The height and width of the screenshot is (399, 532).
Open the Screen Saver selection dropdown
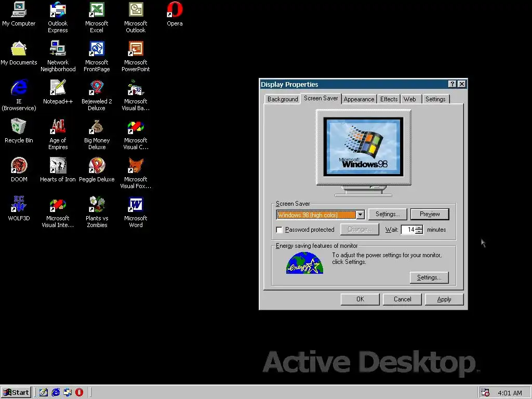coord(361,215)
